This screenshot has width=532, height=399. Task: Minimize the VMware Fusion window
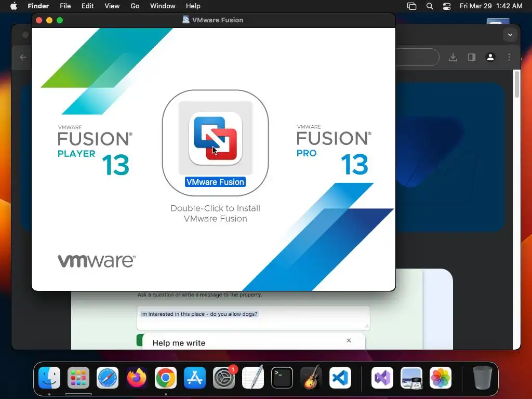click(x=49, y=20)
